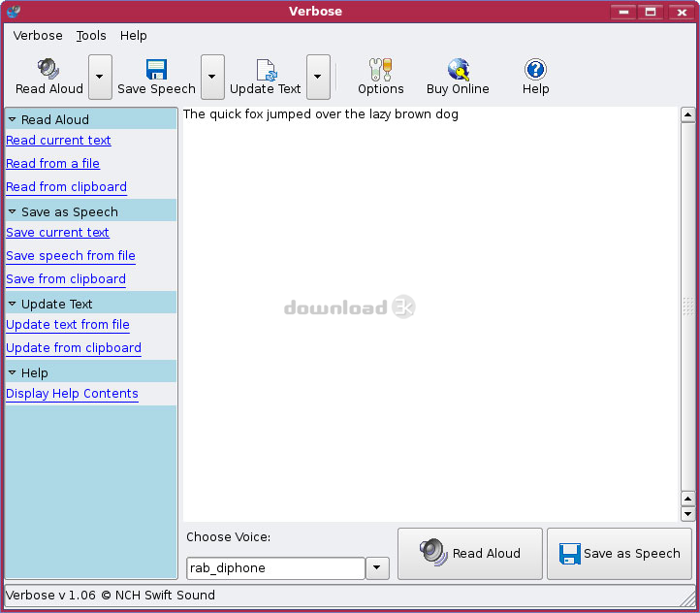Click the vertical scrollbar track

(687, 307)
